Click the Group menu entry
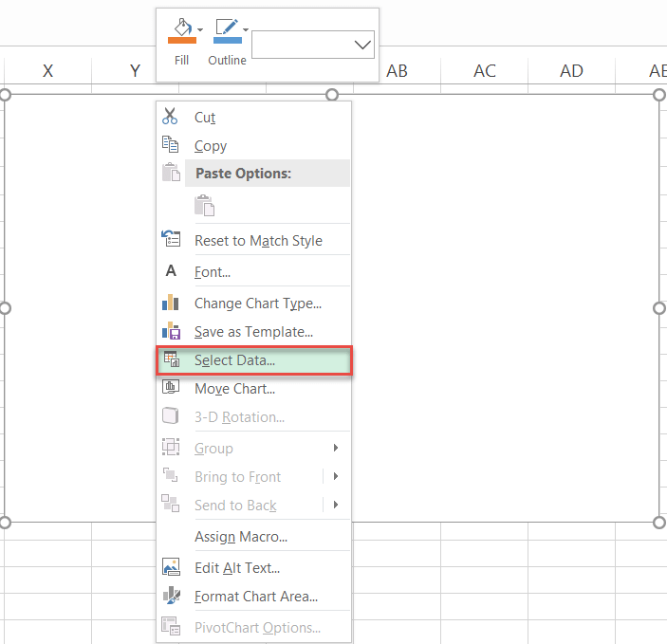This screenshot has height=644, width=667. 253,448
